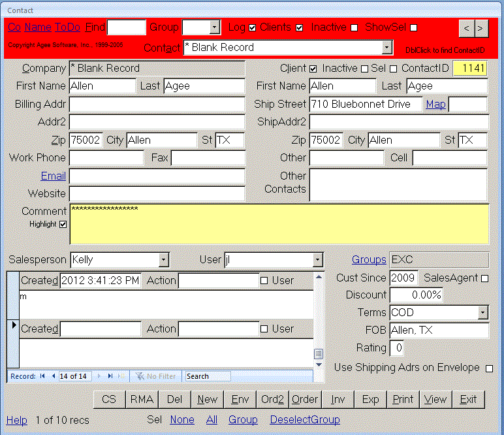Image resolution: width=504 pixels, height=435 pixels.
Task: Go to the first record in navigator
Action: point(42,376)
